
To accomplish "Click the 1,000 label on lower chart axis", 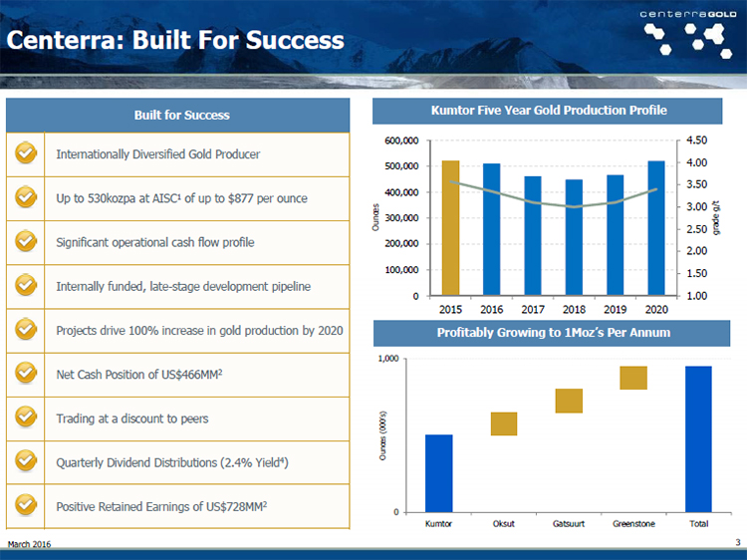I will point(388,359).
